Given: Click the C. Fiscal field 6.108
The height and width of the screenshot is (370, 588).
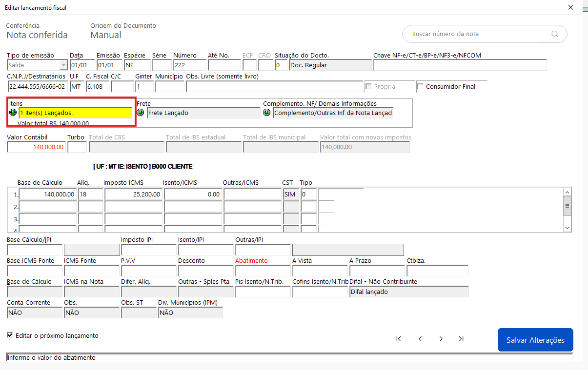Looking at the screenshot, I should tap(98, 86).
